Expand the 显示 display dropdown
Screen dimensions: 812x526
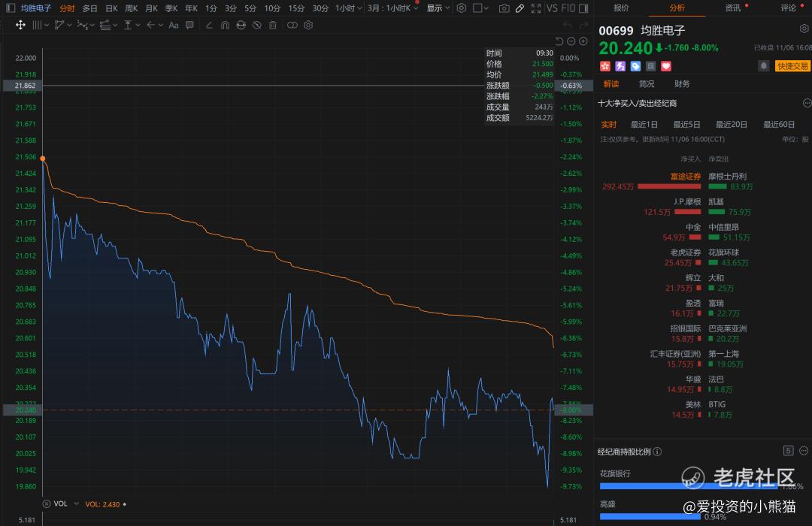438,8
